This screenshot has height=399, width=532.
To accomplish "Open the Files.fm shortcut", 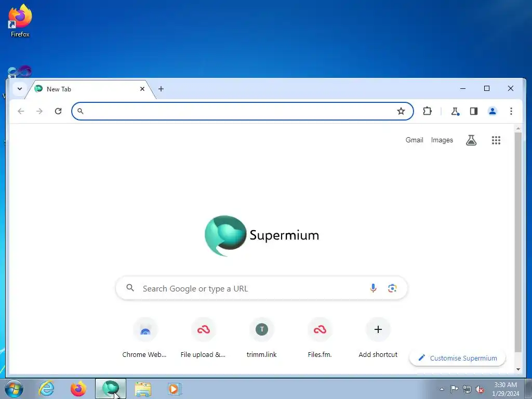I will [x=320, y=338].
